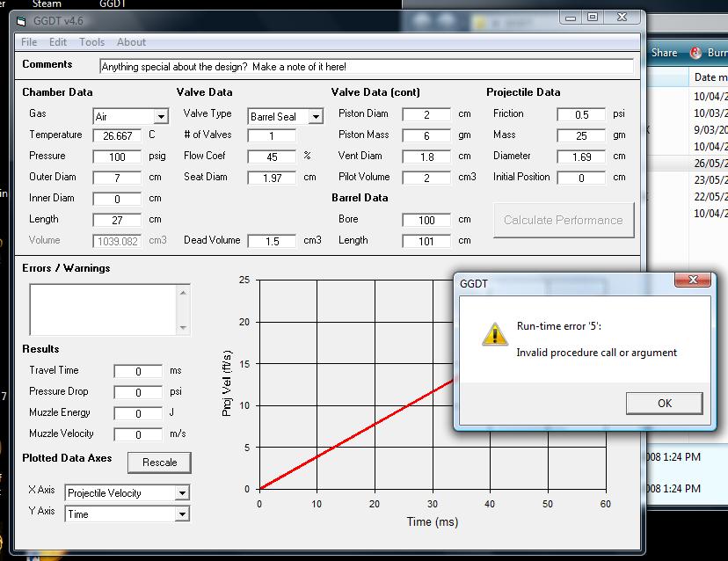Close the GGDT error dialog with X
The height and width of the screenshot is (561, 728).
click(x=691, y=280)
